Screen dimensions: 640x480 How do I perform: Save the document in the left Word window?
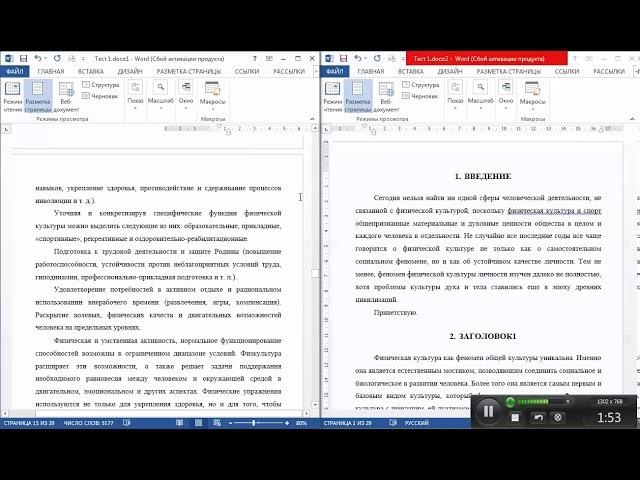tap(24, 59)
